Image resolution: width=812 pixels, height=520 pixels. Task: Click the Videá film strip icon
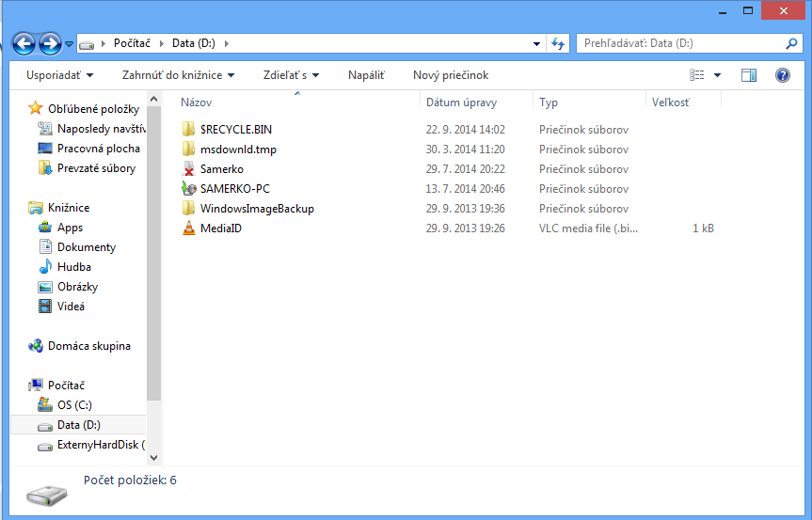click(x=45, y=307)
